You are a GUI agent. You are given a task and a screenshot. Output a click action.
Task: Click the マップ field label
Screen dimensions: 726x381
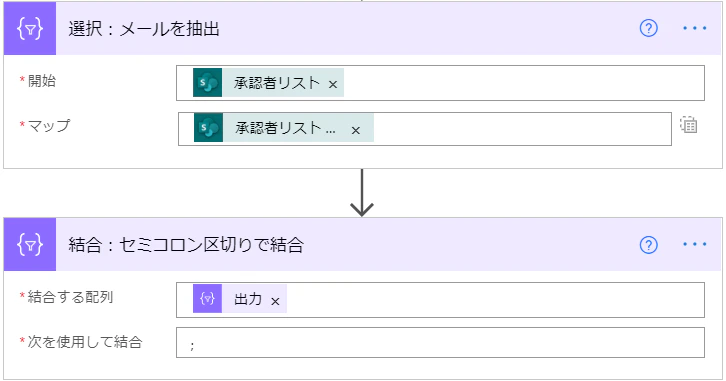tap(49, 126)
